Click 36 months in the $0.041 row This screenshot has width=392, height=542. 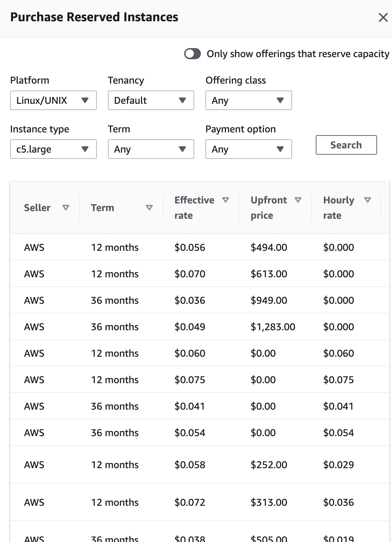[x=115, y=406]
